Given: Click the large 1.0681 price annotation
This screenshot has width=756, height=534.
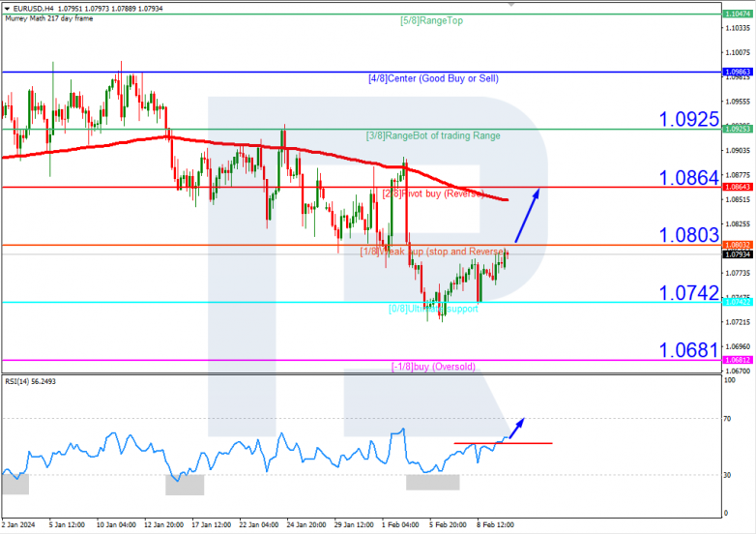Looking at the screenshot, I should coord(689,350).
